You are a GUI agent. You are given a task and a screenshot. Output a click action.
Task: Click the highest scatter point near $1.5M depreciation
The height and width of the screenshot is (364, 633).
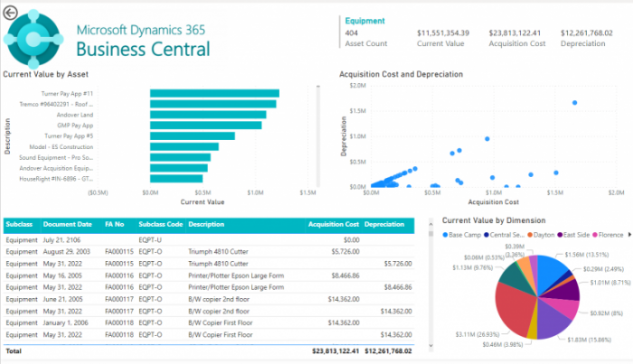(574, 103)
